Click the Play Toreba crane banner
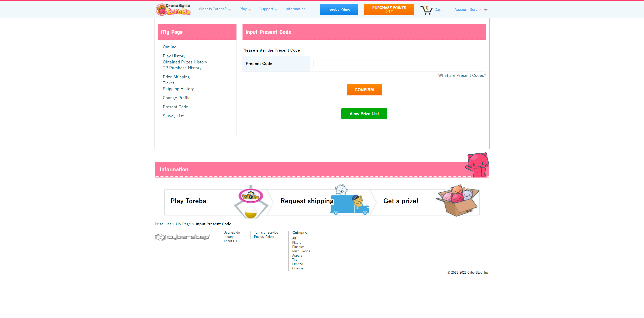This screenshot has width=644, height=318. [216, 202]
